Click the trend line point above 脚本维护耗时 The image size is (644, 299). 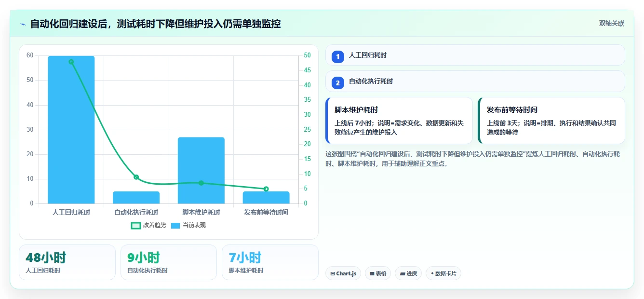(x=201, y=183)
